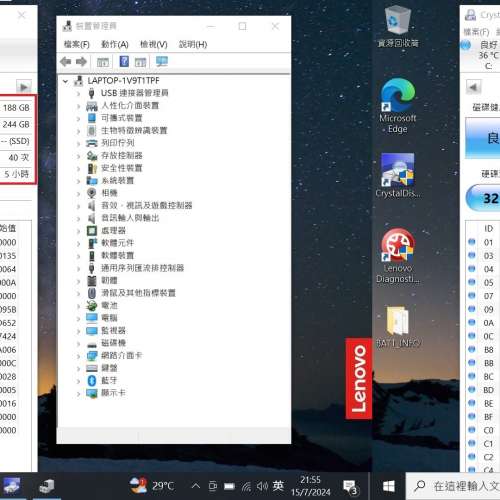Expand the 系統裝置 category
500x500 pixels.
pos(79,181)
